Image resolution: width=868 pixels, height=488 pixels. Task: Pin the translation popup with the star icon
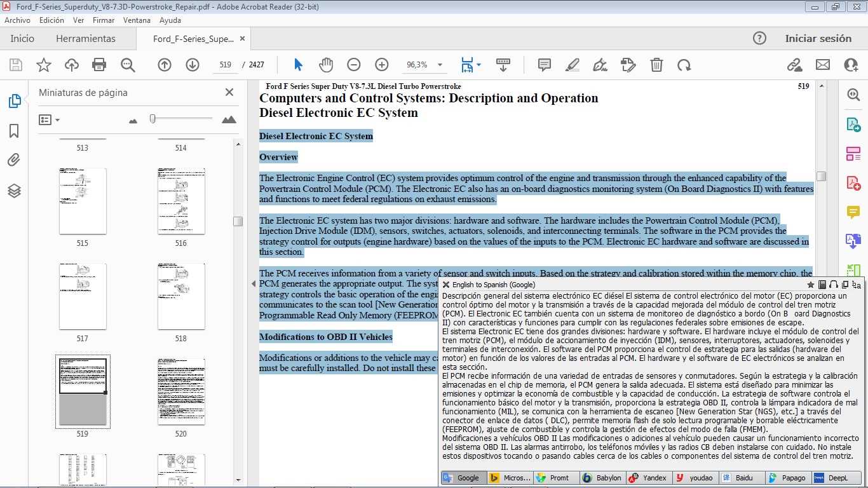coord(811,285)
